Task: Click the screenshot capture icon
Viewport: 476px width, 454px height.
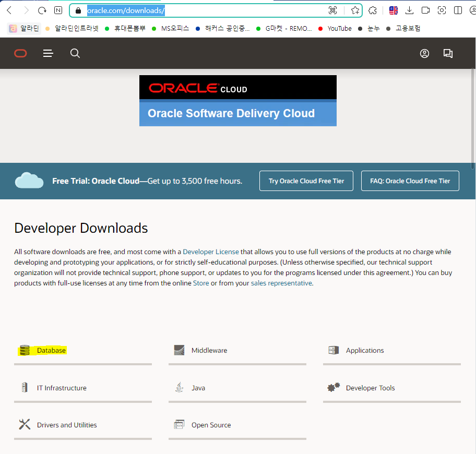Action: pos(442,10)
